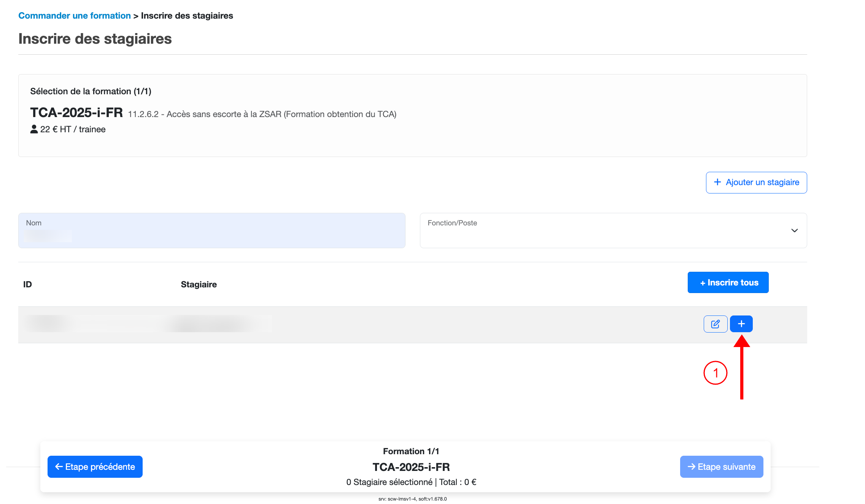Click the pencil edit icon in trainee row

click(716, 324)
